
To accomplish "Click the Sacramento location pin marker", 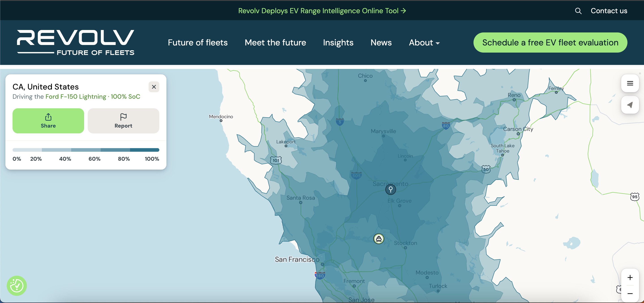I will [x=390, y=189].
